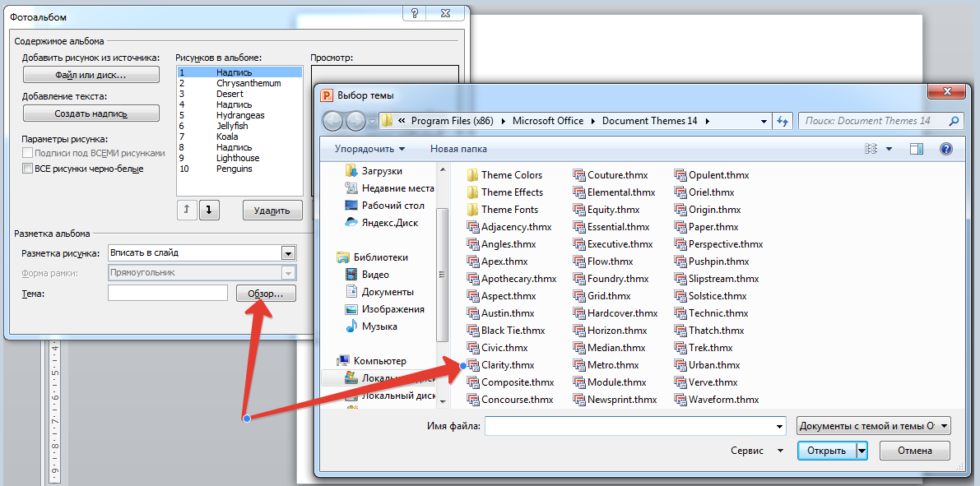Click the refresh button beside address bar
980x486 pixels.
pos(782,121)
